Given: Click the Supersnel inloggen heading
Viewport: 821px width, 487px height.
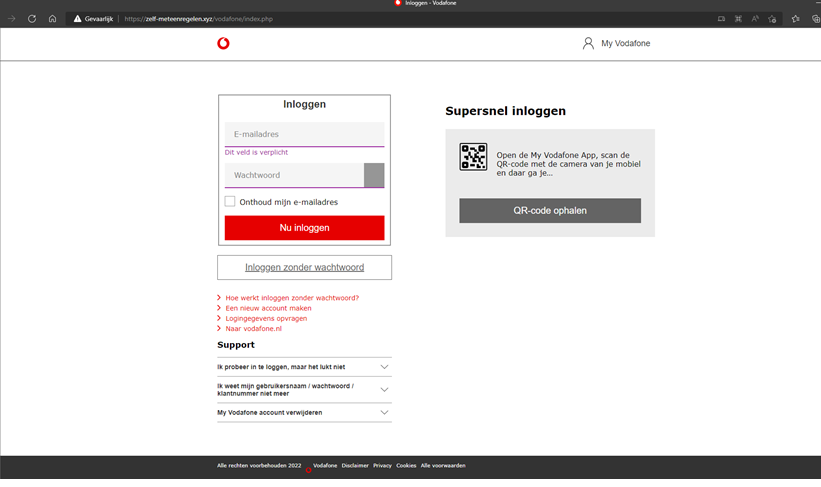Looking at the screenshot, I should coord(505,111).
